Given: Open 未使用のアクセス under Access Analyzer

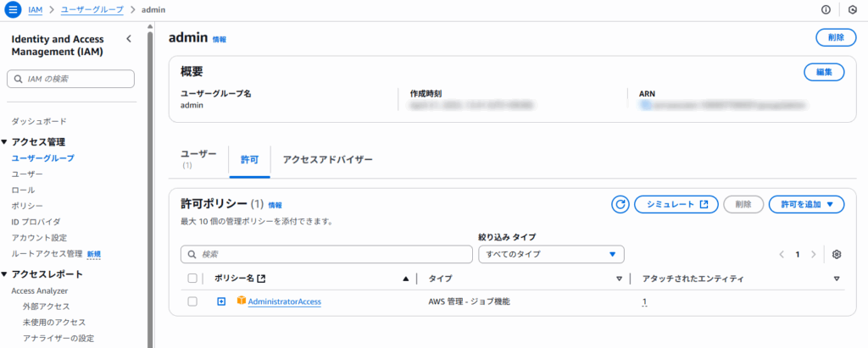Looking at the screenshot, I should coord(53,323).
